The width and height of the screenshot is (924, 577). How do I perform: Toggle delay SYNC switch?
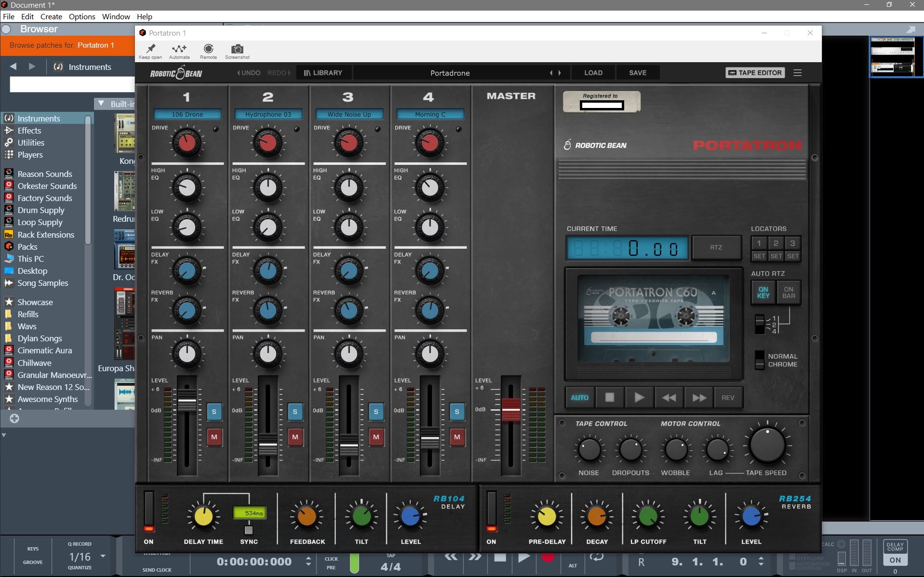tap(249, 530)
